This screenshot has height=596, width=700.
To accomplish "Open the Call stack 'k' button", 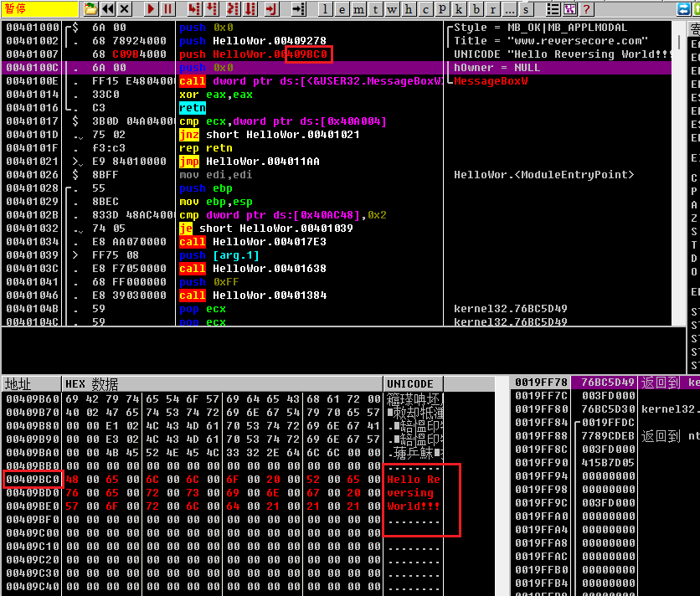I will point(460,9).
